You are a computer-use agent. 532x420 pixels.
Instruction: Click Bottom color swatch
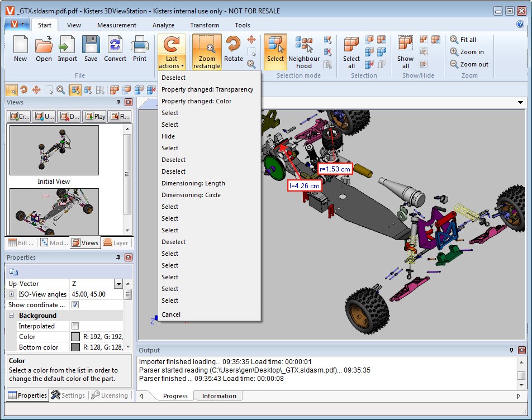pyautogui.click(x=75, y=347)
